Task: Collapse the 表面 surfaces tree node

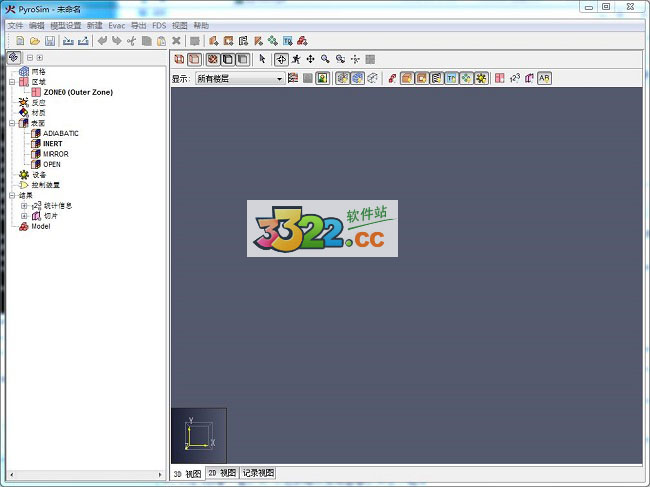Action: (x=12, y=123)
